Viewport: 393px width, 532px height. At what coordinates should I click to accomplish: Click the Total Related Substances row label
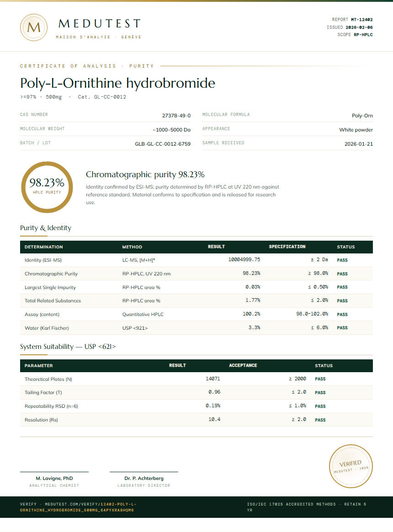53,300
